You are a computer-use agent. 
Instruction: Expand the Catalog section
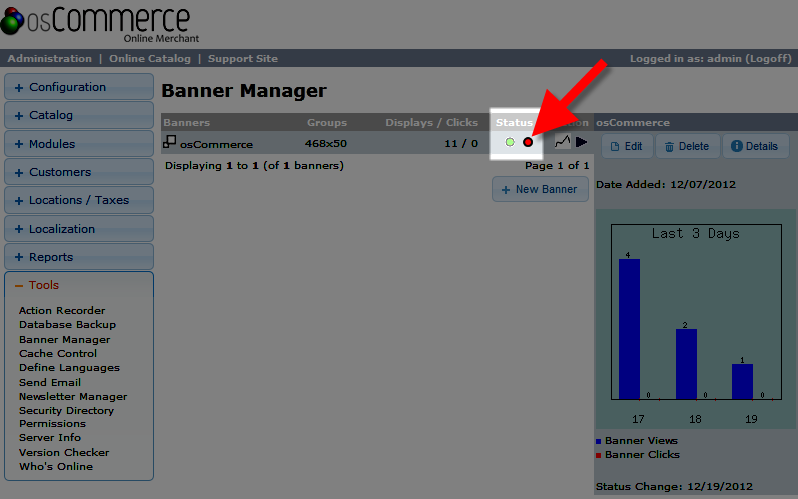(79, 115)
